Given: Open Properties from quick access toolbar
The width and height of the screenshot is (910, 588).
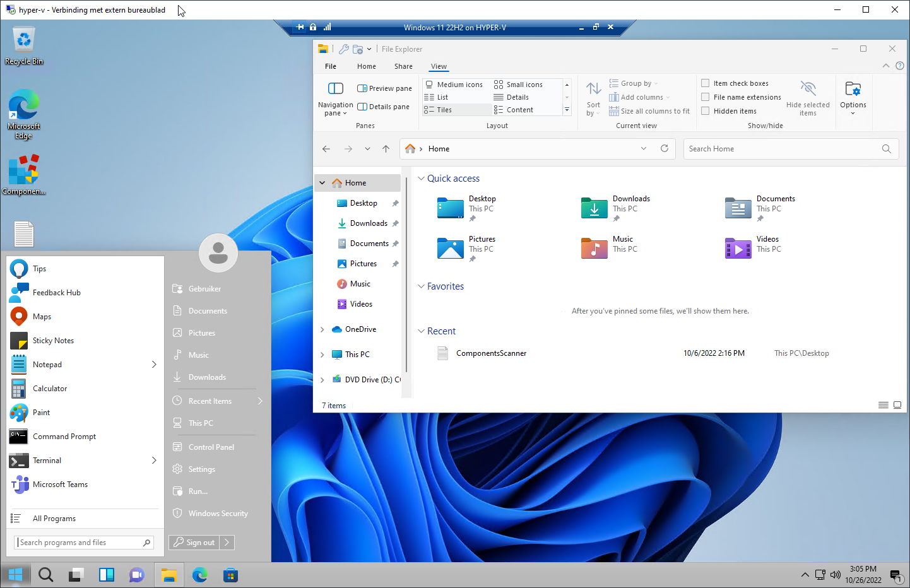Looking at the screenshot, I should click(x=344, y=49).
